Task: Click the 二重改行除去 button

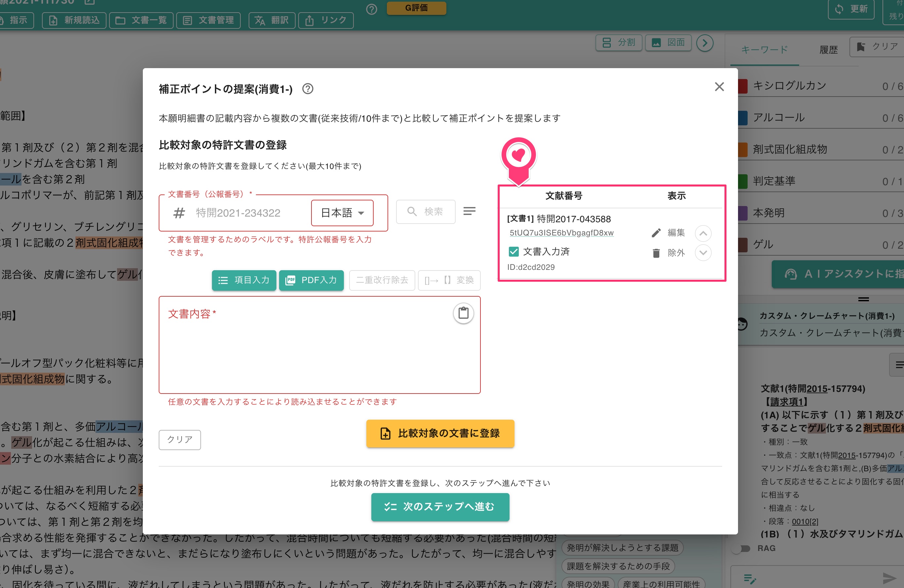Action: [x=382, y=280]
